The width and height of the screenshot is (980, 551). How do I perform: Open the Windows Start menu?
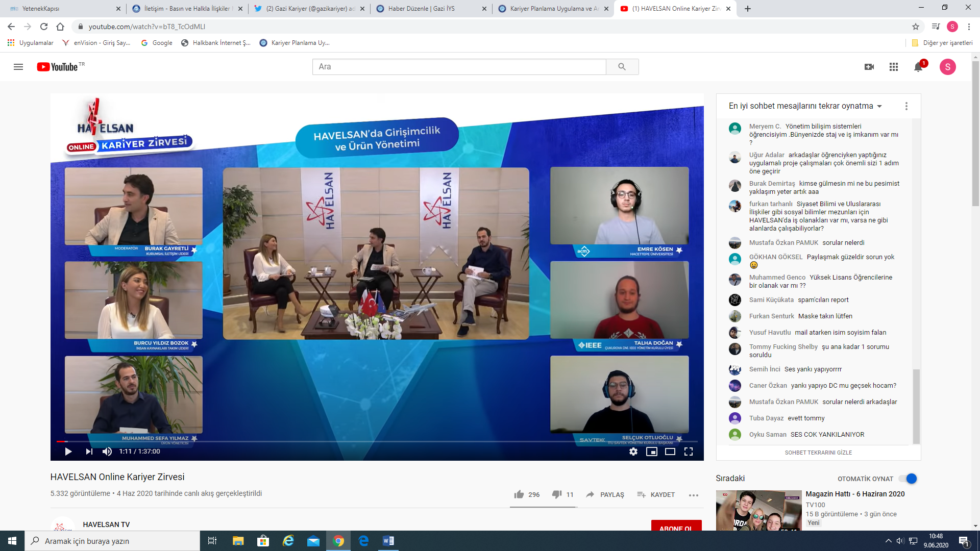click(12, 541)
